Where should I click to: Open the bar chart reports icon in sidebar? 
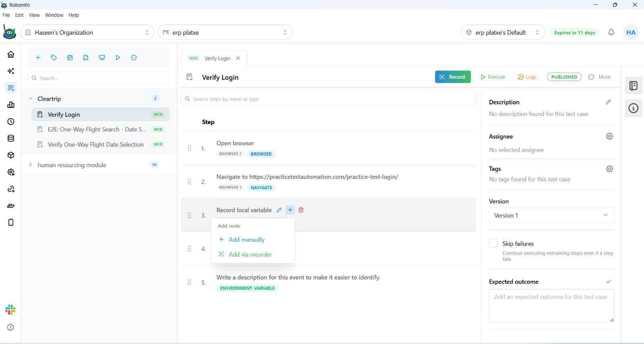tap(11, 105)
